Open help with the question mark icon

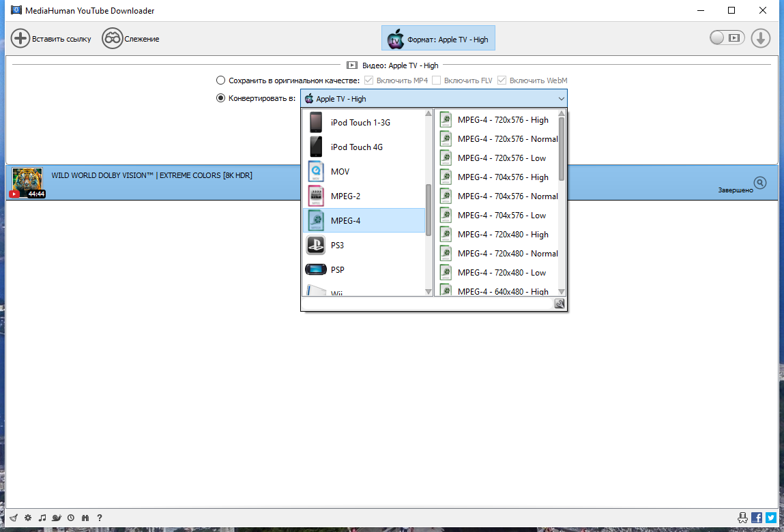[x=100, y=518]
